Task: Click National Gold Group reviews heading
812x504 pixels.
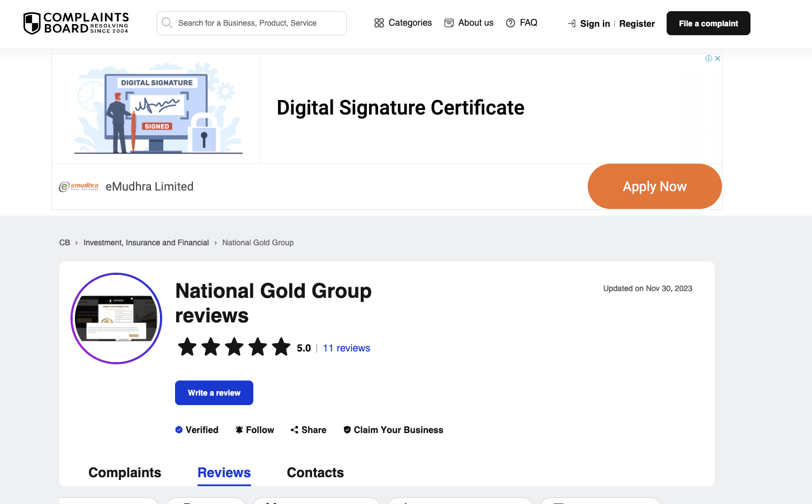Action: [x=273, y=303]
